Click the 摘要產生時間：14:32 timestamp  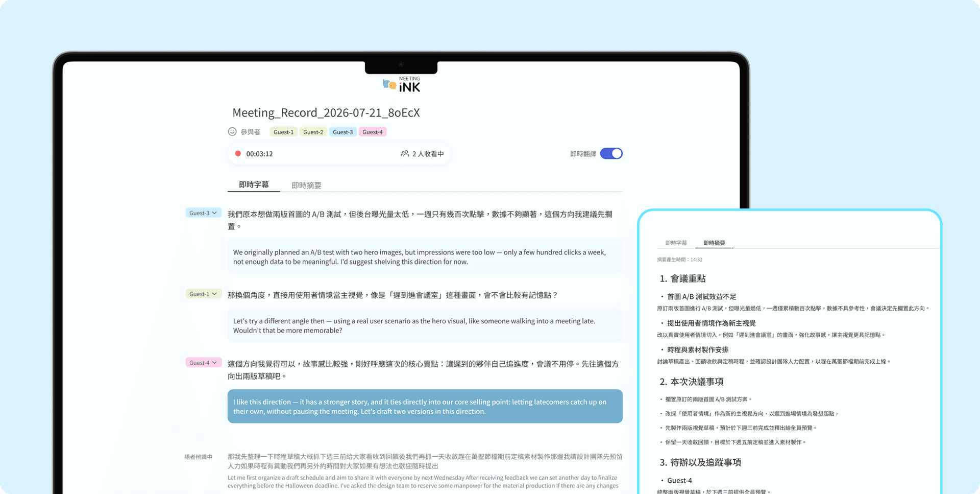pos(680,260)
